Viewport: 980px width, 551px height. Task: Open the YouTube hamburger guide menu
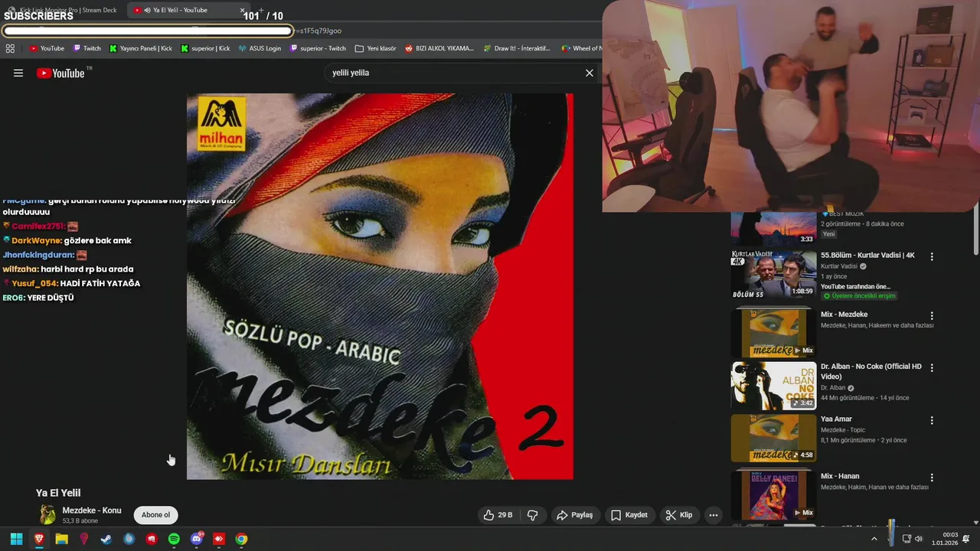(18, 73)
